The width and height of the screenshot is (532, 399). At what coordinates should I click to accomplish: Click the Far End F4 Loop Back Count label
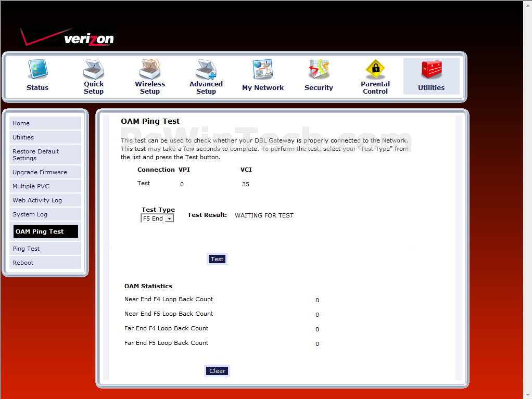pos(166,328)
